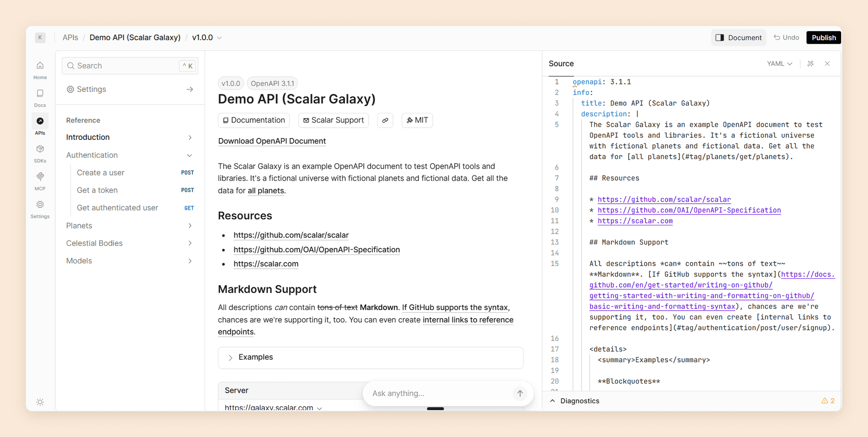The height and width of the screenshot is (437, 868).
Task: Publish the API document
Action: tap(824, 37)
